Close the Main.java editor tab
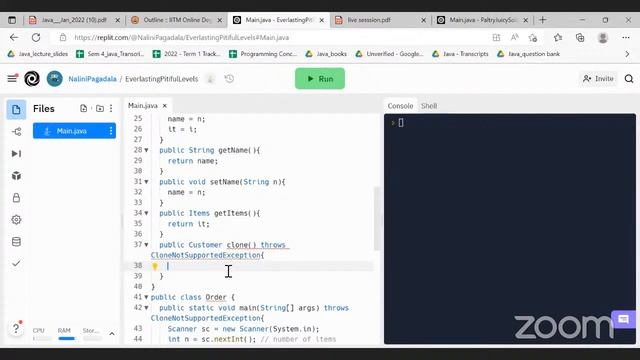The width and height of the screenshot is (640, 360). coord(165,106)
